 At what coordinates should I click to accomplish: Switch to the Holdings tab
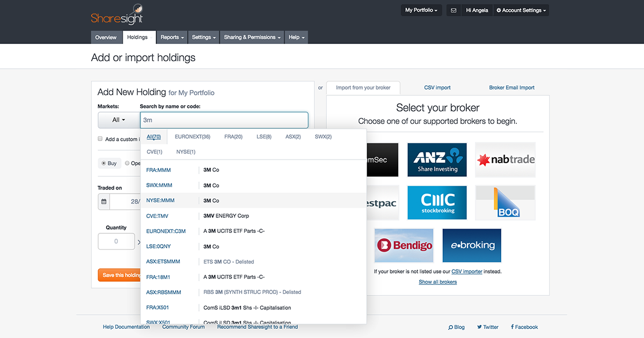138,37
